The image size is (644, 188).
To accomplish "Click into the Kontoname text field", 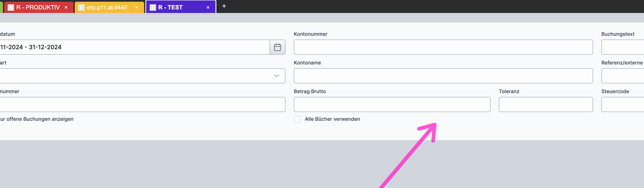I will (x=443, y=76).
